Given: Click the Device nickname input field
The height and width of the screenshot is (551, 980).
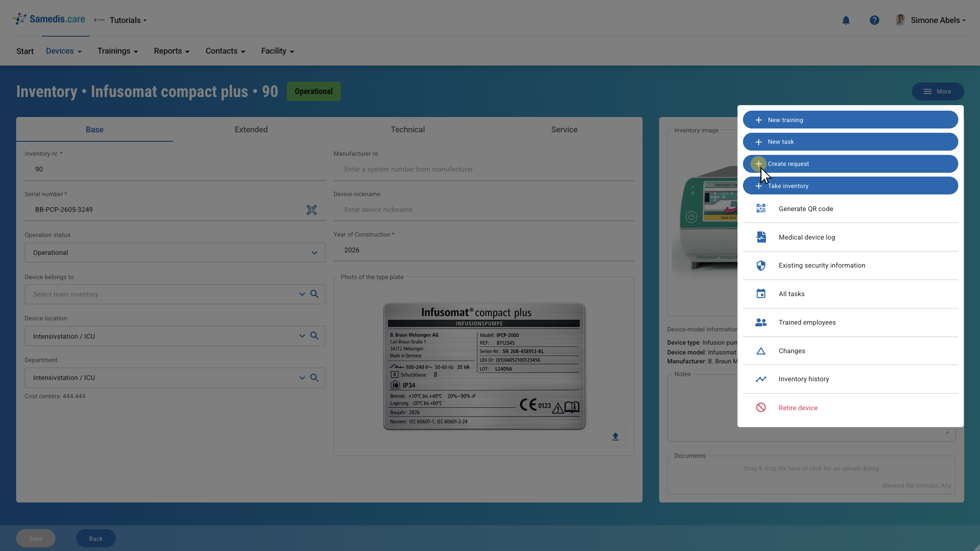Looking at the screenshot, I should 484,210.
